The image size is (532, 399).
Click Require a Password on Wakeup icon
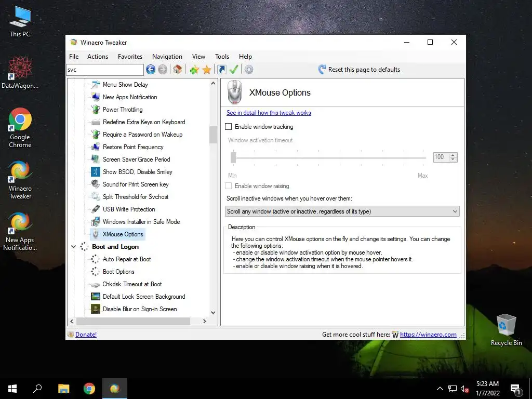point(96,135)
